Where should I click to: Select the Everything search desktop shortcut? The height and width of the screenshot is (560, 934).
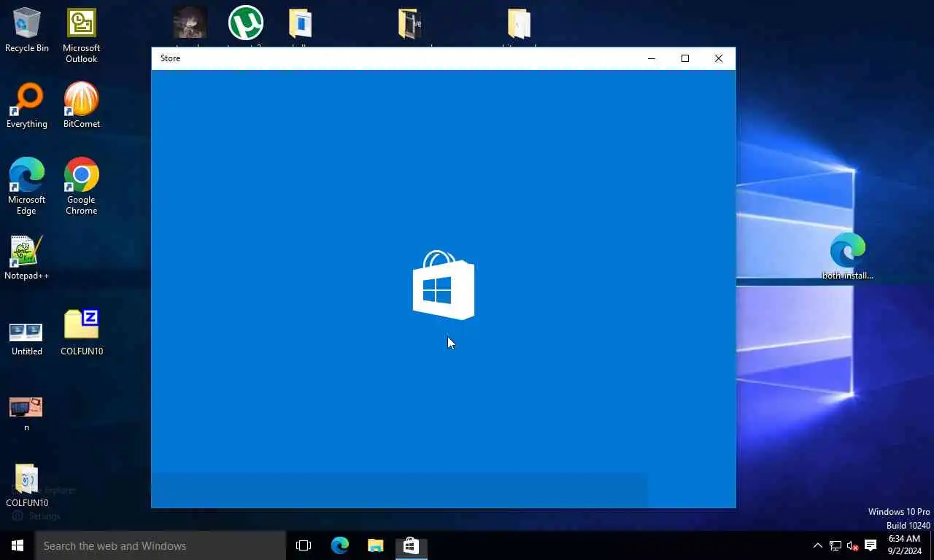pos(27,106)
